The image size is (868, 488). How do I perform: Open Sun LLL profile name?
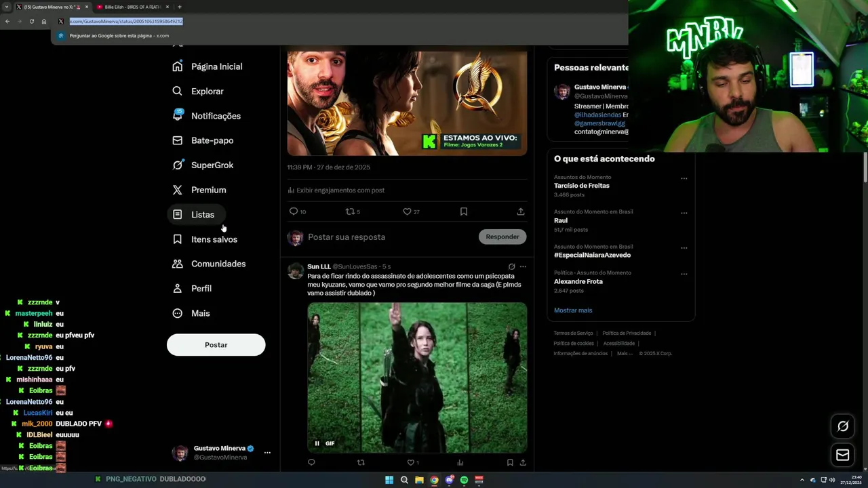point(319,266)
